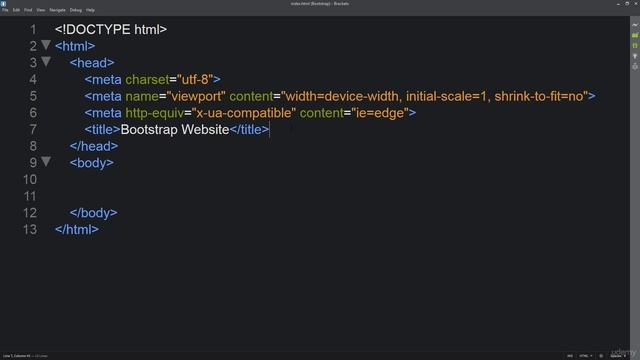Screen dimensions: 640x360
Task: Click the cursor position text in status bar
Action: click(17, 356)
